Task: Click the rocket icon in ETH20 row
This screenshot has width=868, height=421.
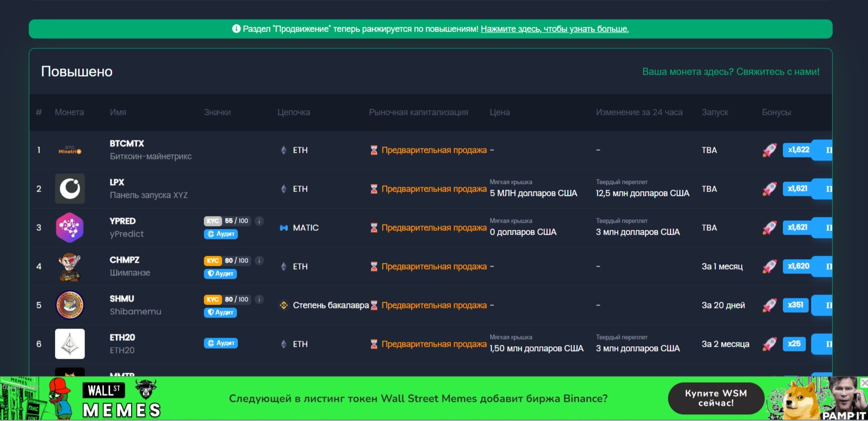Action: click(x=769, y=344)
